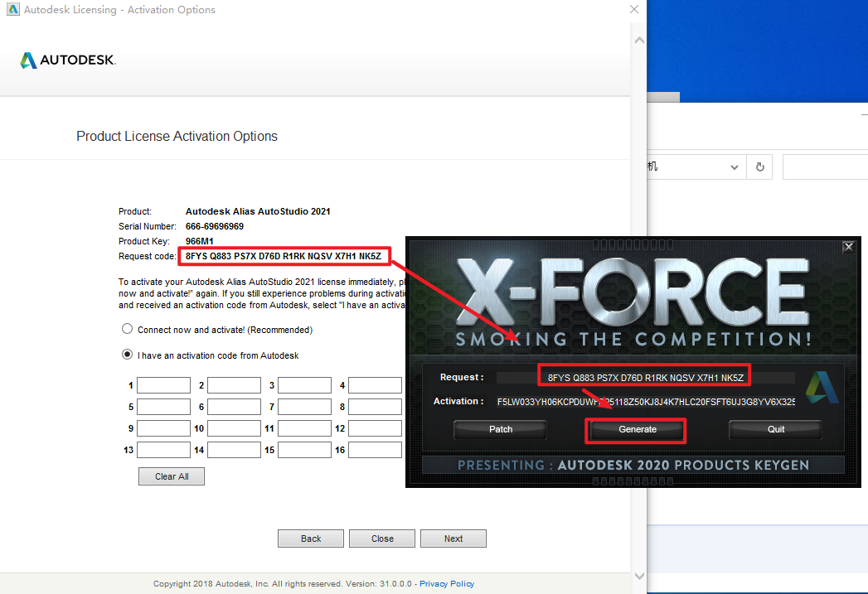868x594 pixels.
Task: Click activation code field 7
Action: (304, 407)
